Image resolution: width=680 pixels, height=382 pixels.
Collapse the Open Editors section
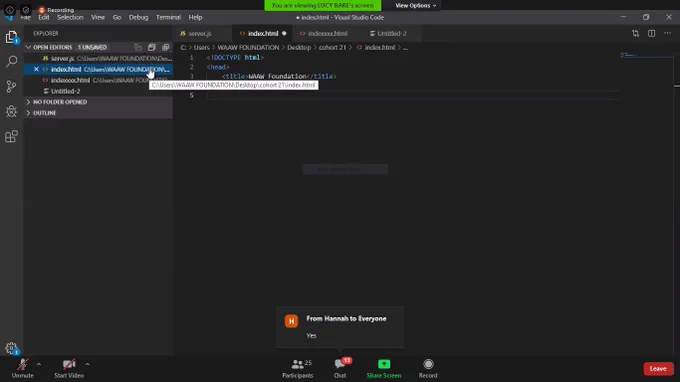[28, 47]
